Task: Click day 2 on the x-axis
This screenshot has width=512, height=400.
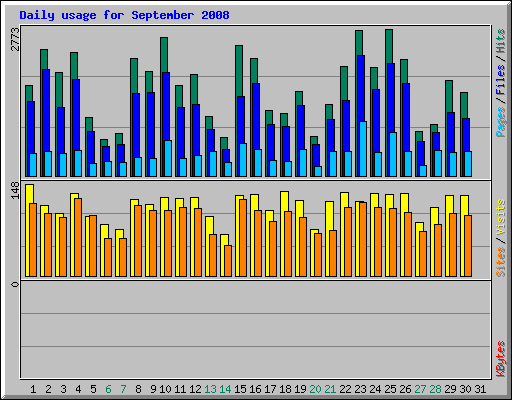Action: pyautogui.click(x=48, y=389)
